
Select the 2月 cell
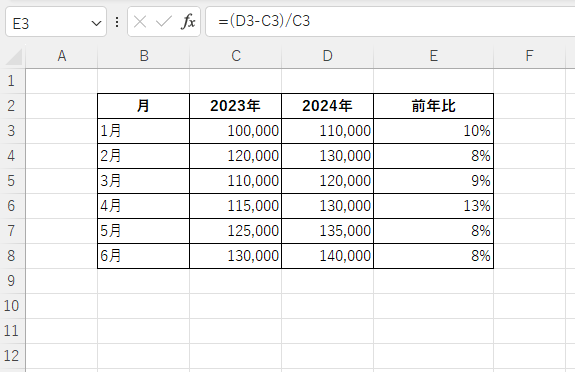[144, 156]
